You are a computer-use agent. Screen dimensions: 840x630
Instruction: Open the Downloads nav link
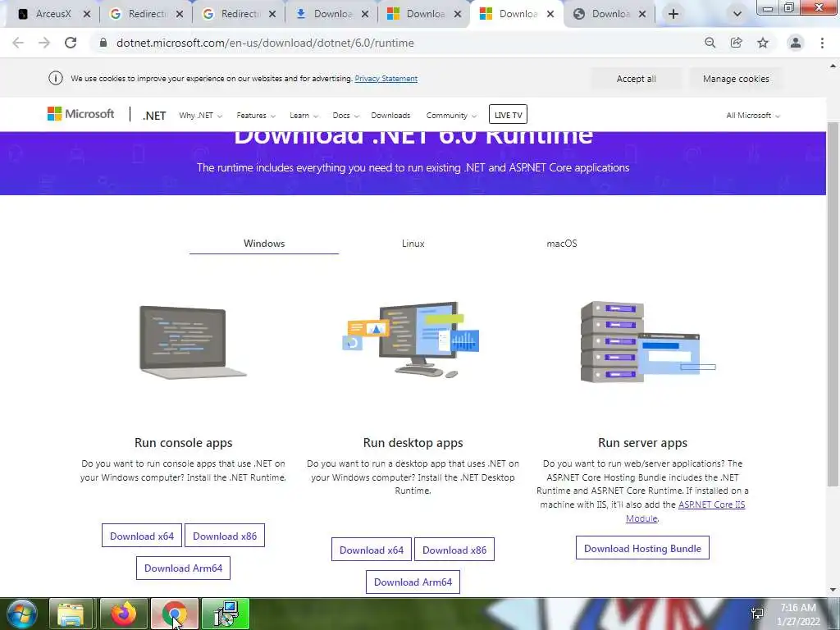(x=390, y=115)
